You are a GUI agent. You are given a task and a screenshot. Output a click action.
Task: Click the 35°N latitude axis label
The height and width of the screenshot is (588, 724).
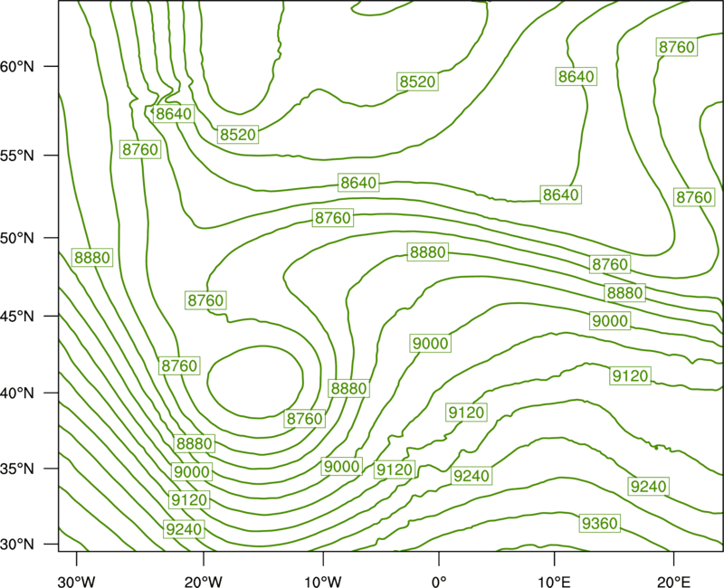coord(17,469)
